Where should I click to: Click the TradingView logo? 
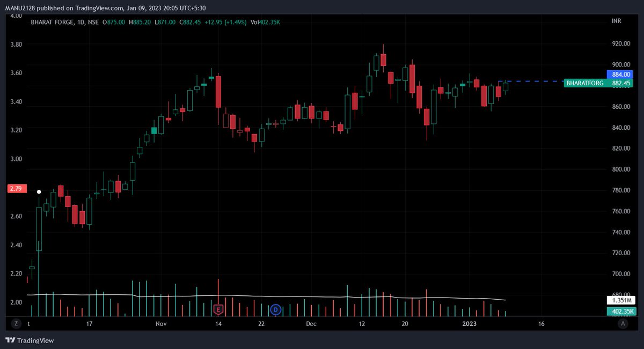click(30, 340)
